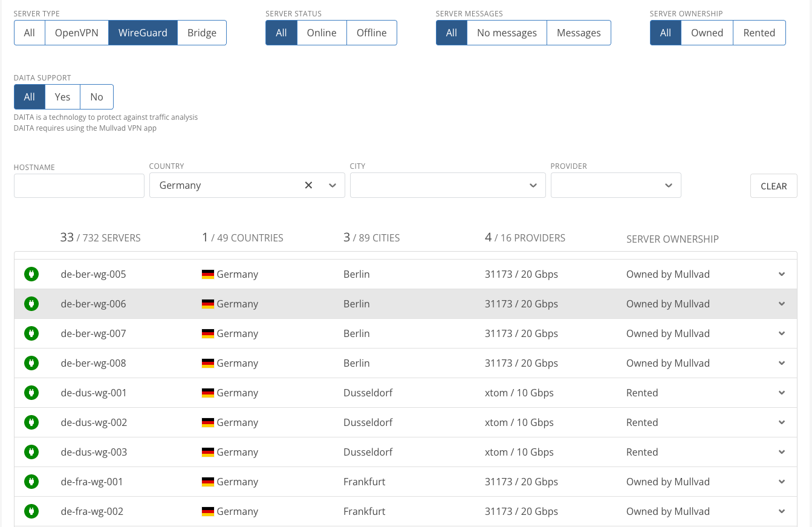
Task: Select the Bridge server type
Action: tap(201, 33)
